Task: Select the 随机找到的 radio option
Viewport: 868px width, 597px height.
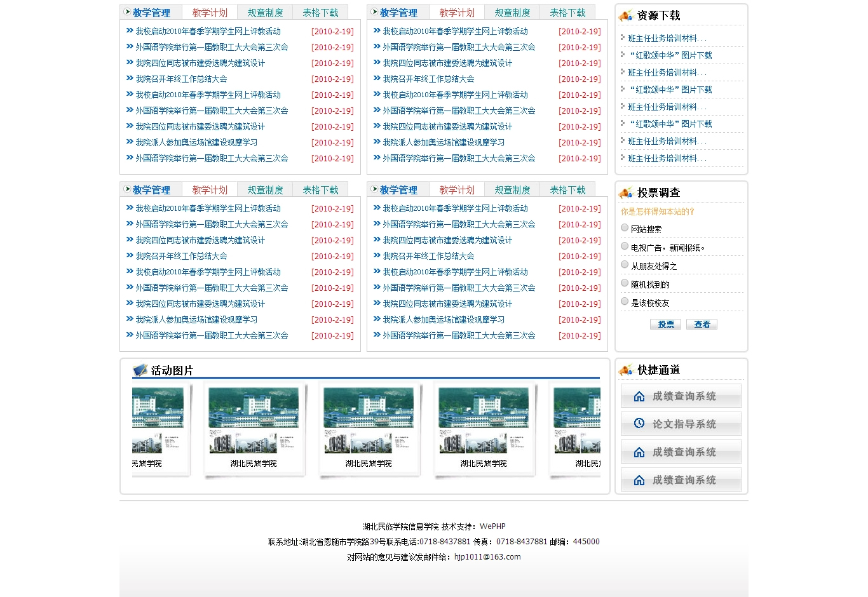Action: (625, 283)
